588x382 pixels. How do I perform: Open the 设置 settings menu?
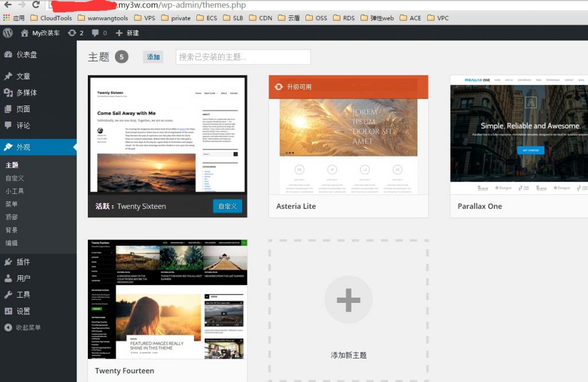pyautogui.click(x=23, y=311)
